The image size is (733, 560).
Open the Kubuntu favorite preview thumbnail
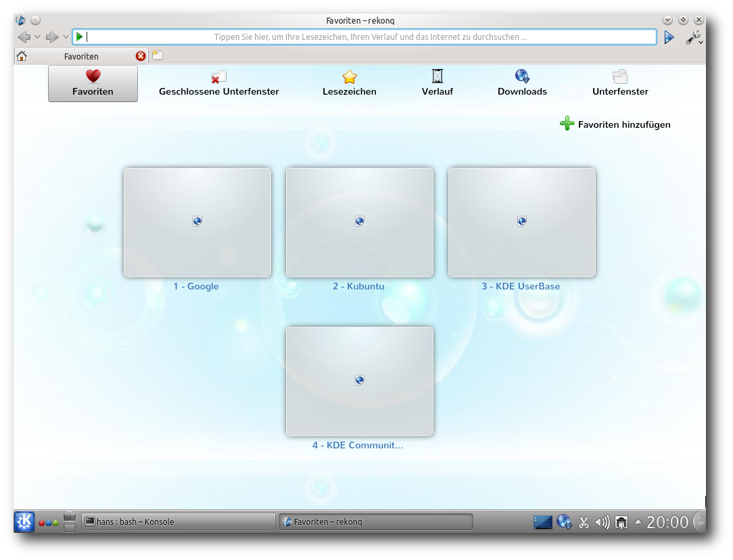point(360,223)
